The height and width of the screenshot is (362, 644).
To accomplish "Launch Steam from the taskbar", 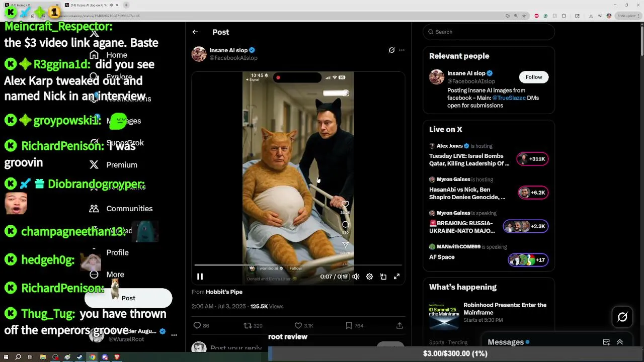I will pos(79,357).
